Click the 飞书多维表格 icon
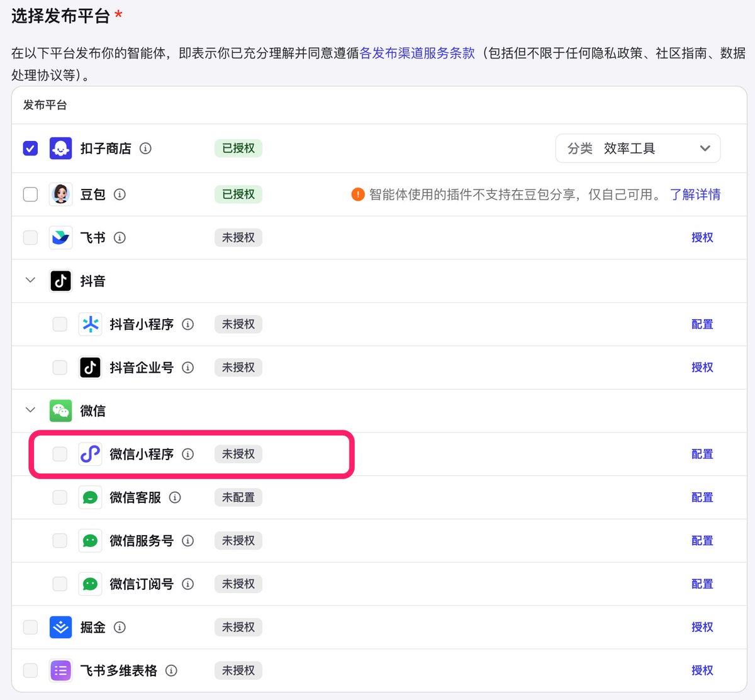 pos(60,670)
